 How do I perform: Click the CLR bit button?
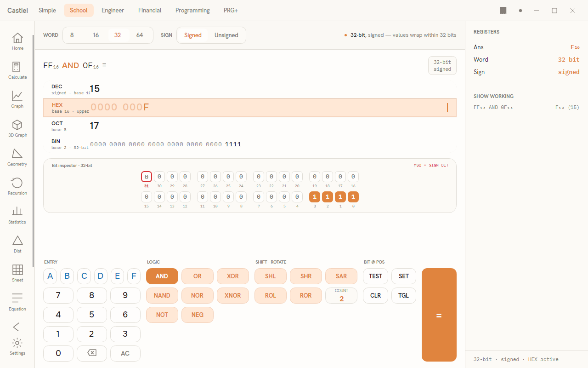pyautogui.click(x=376, y=295)
